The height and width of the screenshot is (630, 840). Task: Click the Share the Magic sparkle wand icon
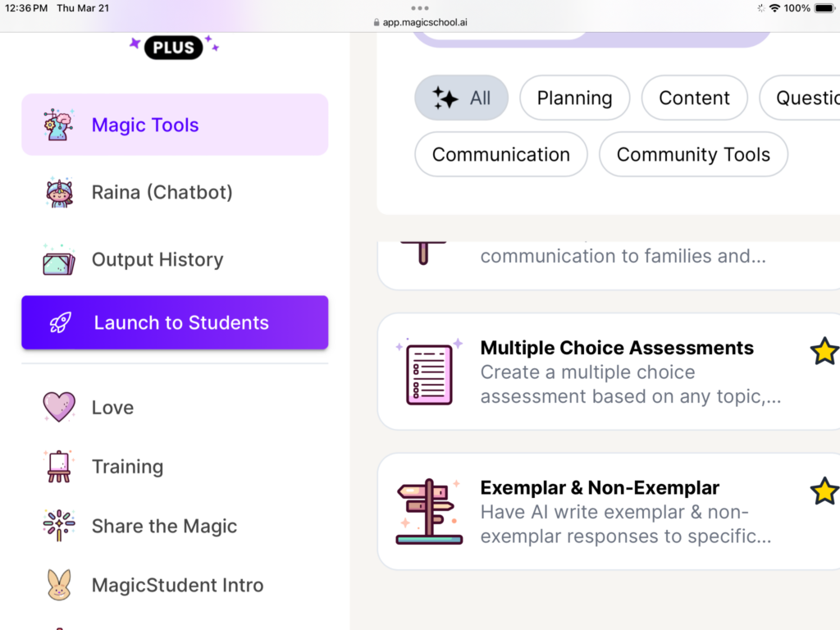pyautogui.click(x=59, y=526)
